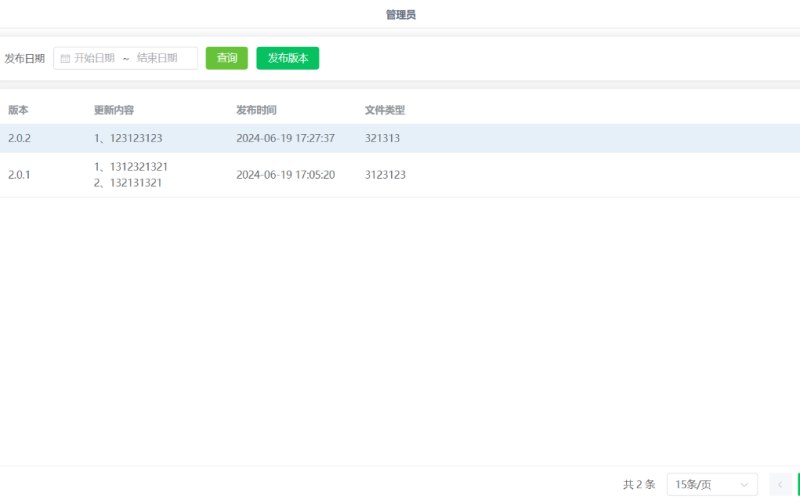Select version 2.0.1 cell

[19, 175]
